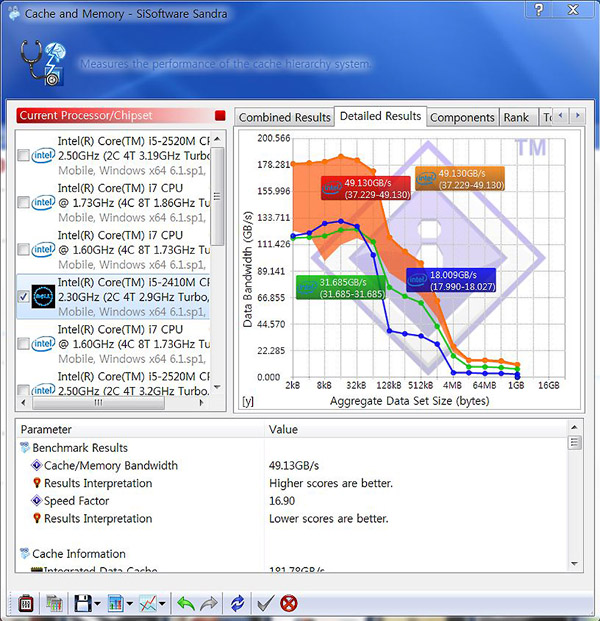Viewport: 600px width, 621px height.
Task: Check the first i7 1.60GHz processor checkbox
Action: (23, 250)
